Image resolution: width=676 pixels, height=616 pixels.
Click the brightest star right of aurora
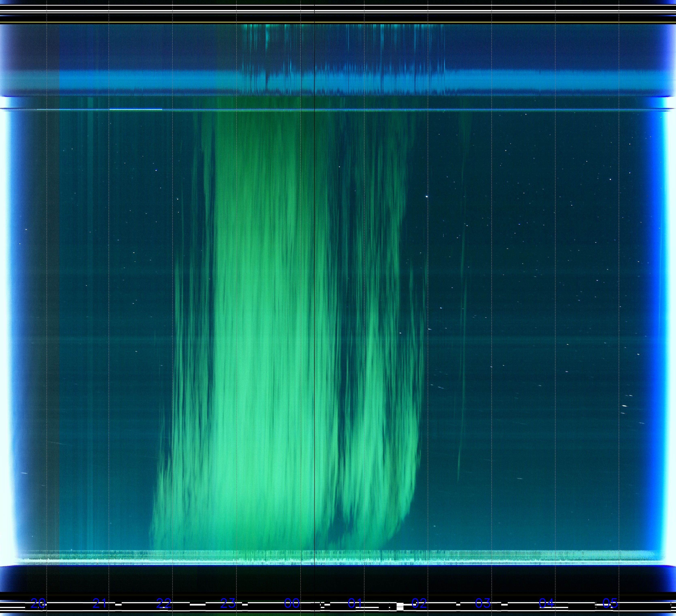click(427, 196)
